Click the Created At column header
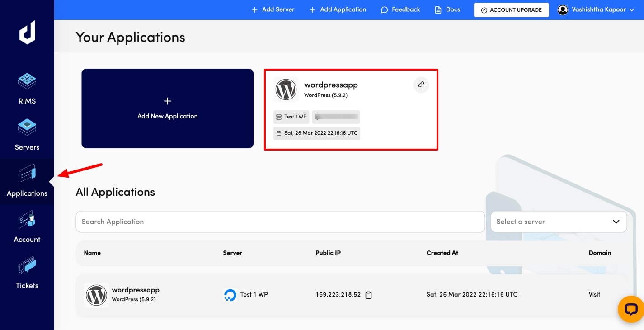 [442, 253]
